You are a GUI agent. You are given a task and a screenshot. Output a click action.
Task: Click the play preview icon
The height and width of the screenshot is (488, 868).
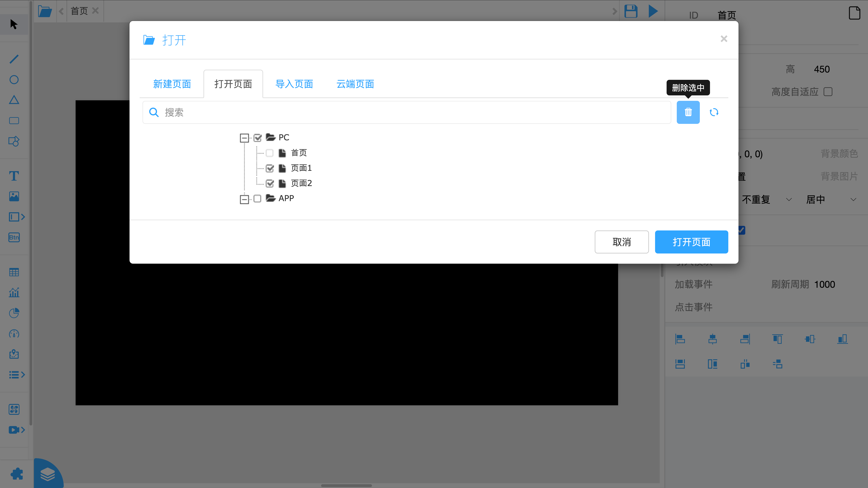click(653, 11)
